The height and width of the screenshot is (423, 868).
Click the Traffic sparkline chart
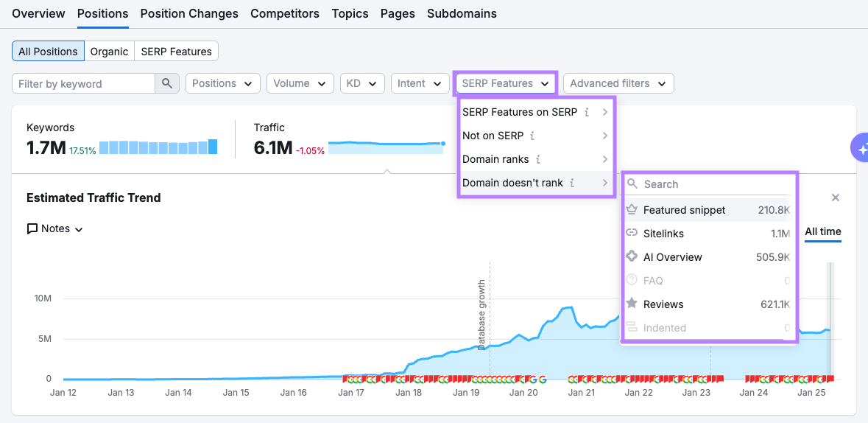(387, 147)
